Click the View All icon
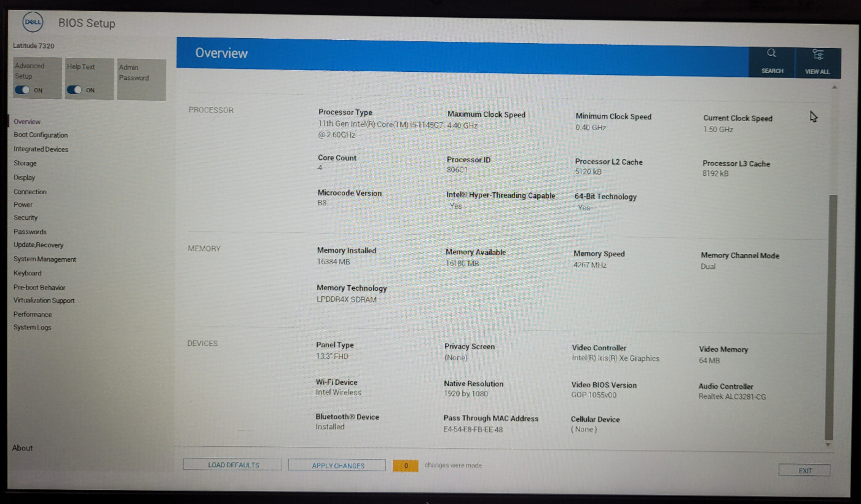Viewport: 861px width, 504px height. coord(818,54)
